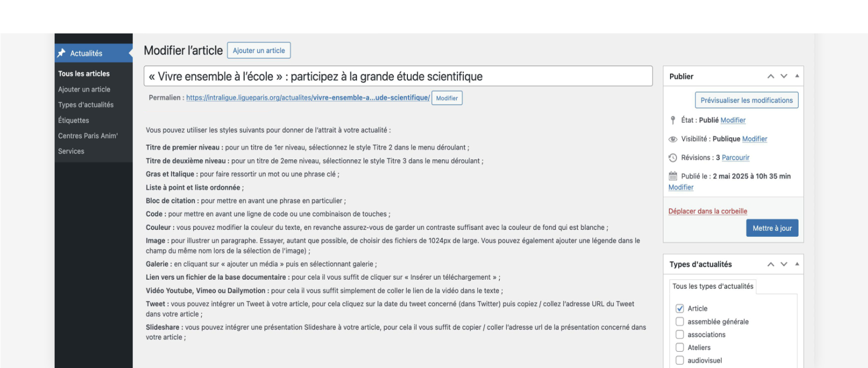The image size is (868, 368).
Task: Check the associations checkbox
Action: pyautogui.click(x=680, y=334)
